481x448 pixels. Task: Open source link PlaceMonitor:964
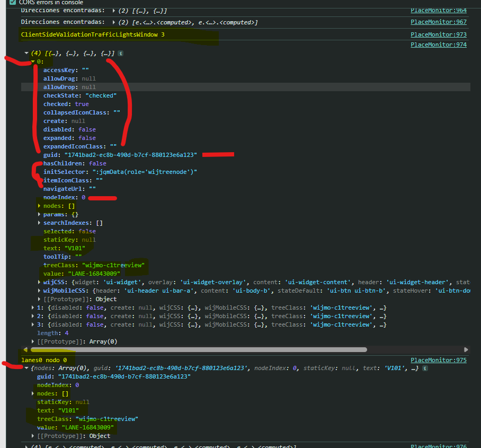tap(439, 11)
